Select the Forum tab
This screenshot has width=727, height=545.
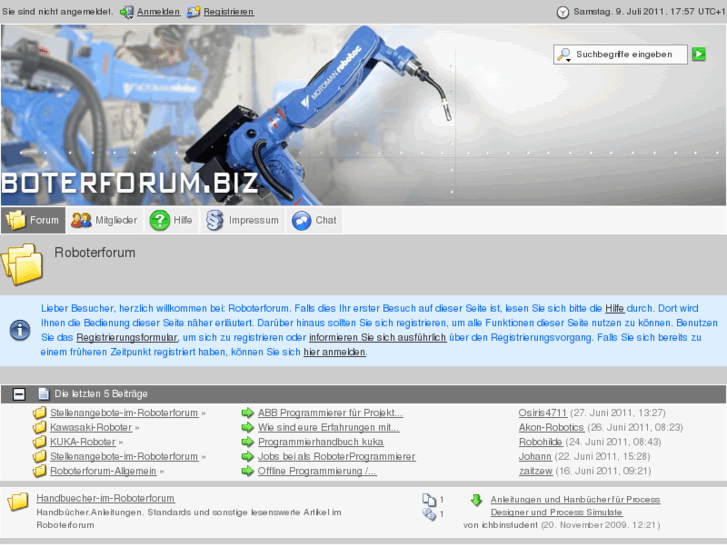33,220
